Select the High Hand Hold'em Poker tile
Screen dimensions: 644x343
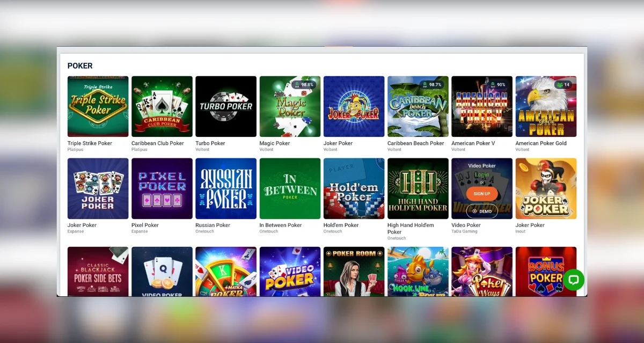pos(418,188)
